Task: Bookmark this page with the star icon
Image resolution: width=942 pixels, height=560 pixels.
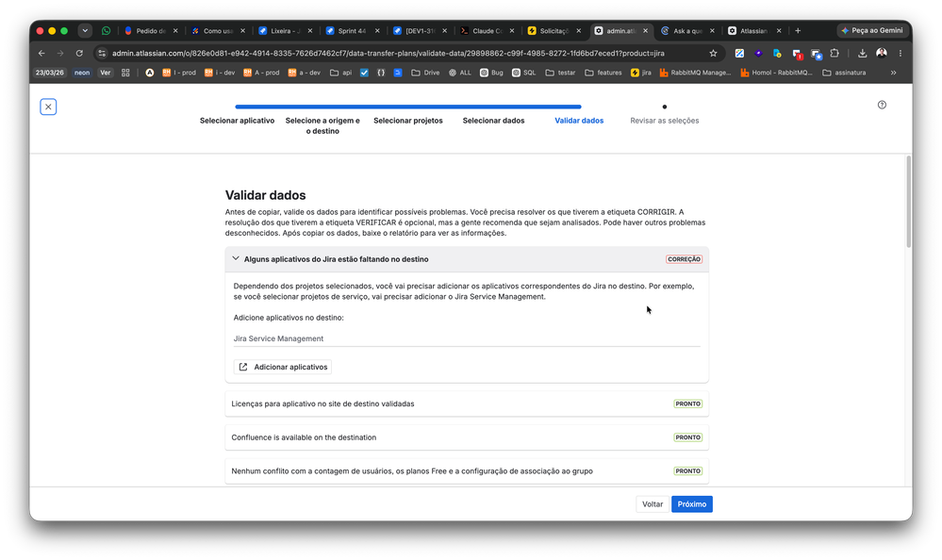Action: pyautogui.click(x=713, y=54)
